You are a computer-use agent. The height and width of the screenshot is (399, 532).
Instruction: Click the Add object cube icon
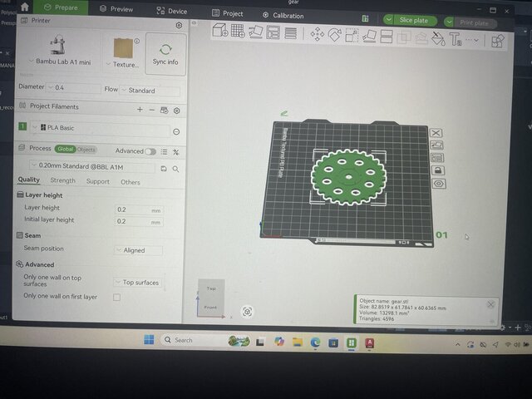[219, 31]
